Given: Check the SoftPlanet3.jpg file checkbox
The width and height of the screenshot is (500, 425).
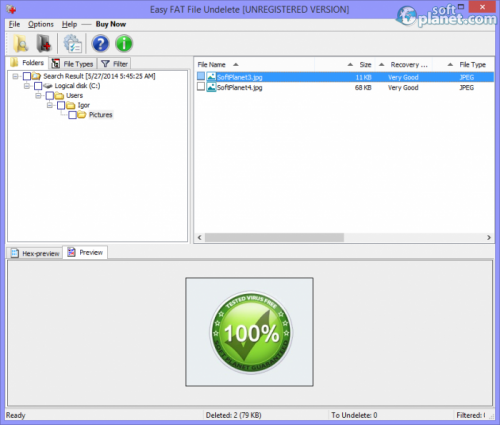Looking at the screenshot, I should coord(201,76).
